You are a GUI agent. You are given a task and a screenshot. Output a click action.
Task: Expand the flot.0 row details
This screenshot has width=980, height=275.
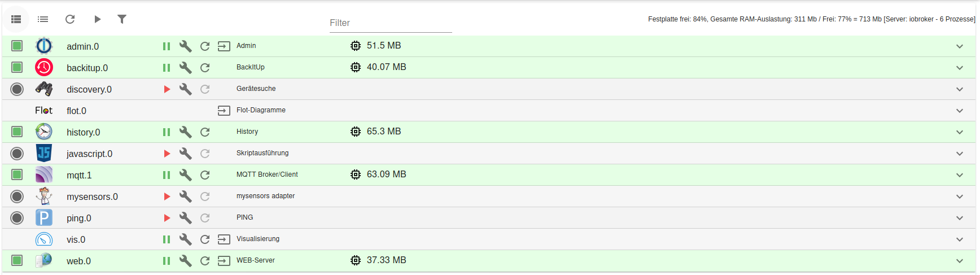coord(960,111)
